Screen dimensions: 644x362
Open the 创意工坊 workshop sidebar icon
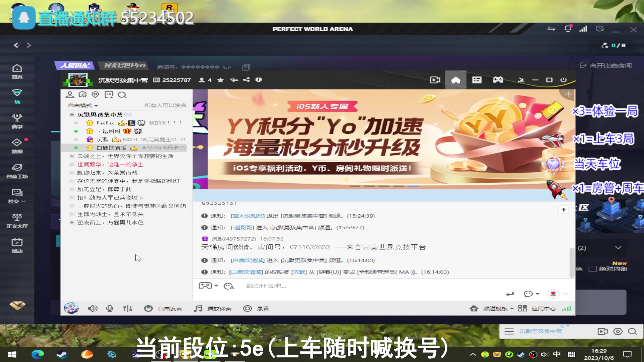click(x=17, y=171)
